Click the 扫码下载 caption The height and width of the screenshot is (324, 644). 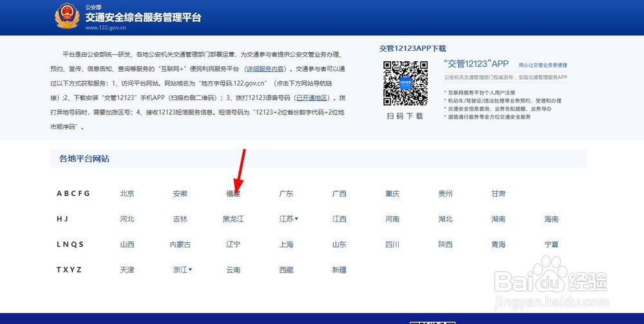[x=404, y=116]
